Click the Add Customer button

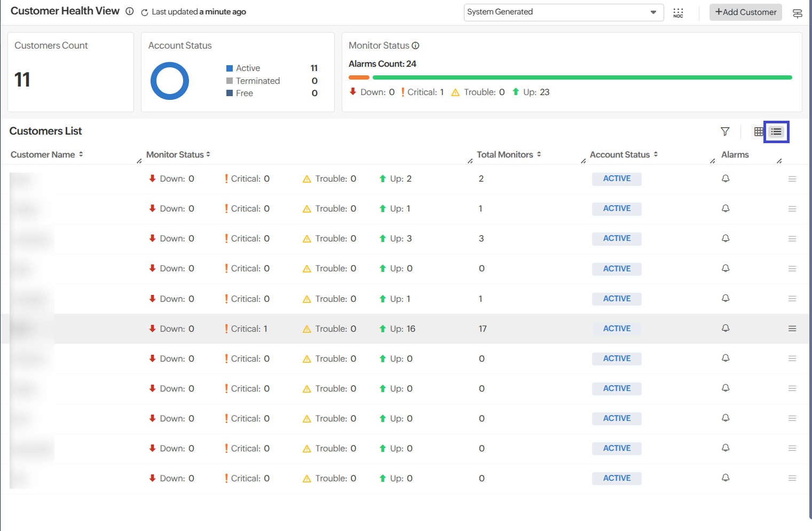click(x=745, y=12)
